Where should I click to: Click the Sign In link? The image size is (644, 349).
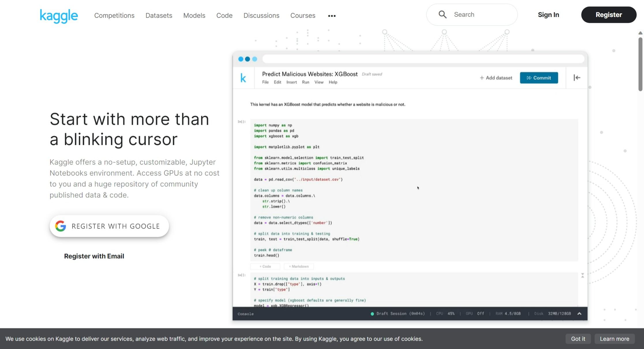pyautogui.click(x=548, y=15)
